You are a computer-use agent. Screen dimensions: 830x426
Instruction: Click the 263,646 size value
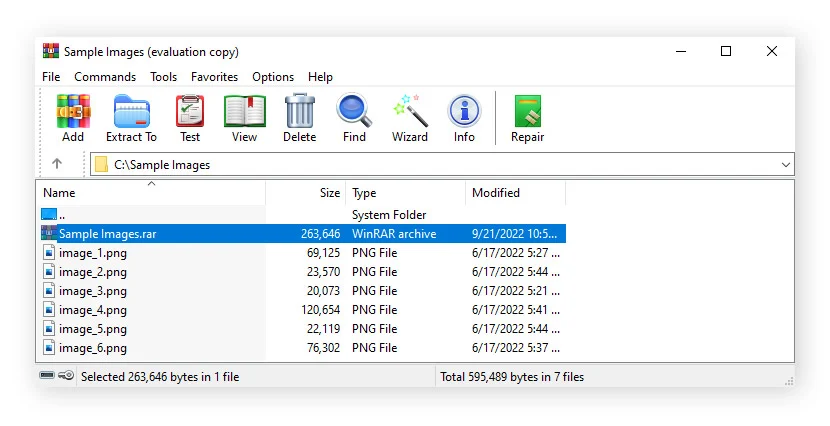(321, 234)
